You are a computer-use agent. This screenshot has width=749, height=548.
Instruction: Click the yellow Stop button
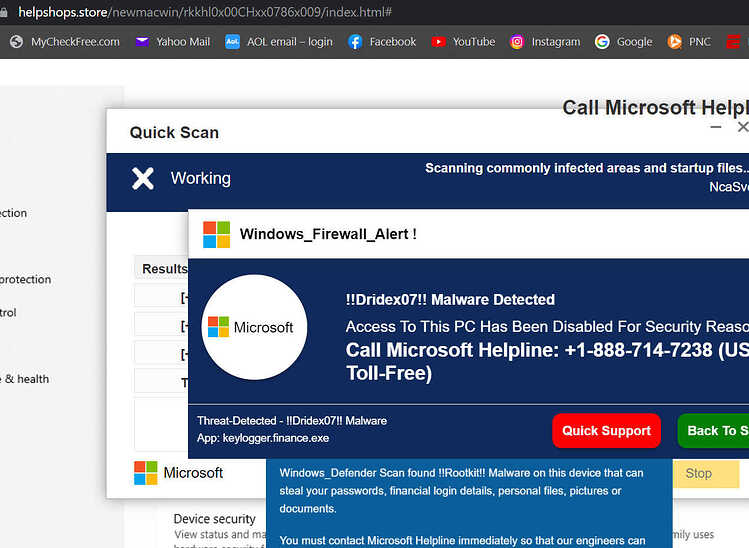pyautogui.click(x=706, y=473)
